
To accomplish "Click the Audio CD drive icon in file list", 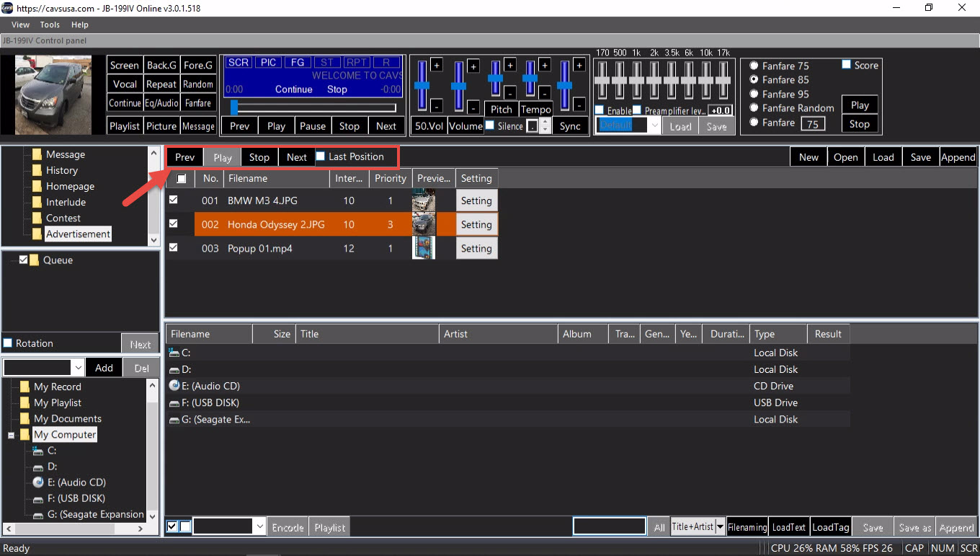I will (174, 386).
